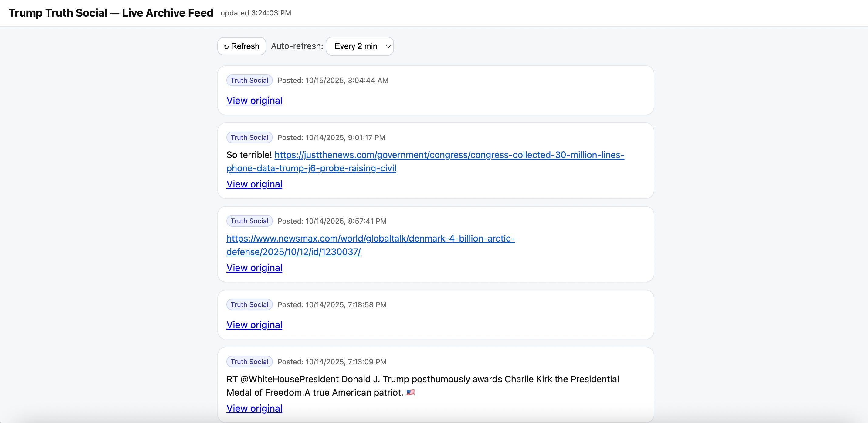Click the Posted 10/15/2025, 3:04:44 AM timestamp
This screenshot has width=868, height=423.
click(x=333, y=81)
